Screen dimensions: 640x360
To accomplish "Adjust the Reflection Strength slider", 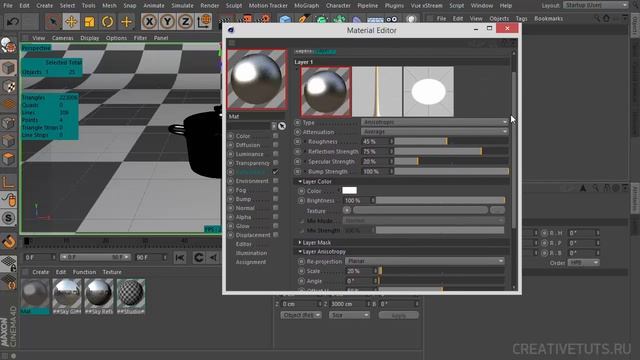I will 451,151.
